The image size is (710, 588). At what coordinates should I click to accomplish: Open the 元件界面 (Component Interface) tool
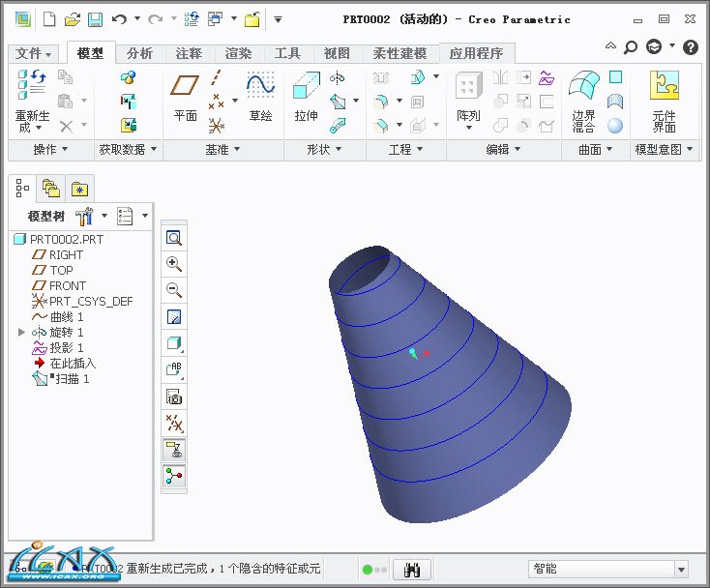(x=664, y=89)
